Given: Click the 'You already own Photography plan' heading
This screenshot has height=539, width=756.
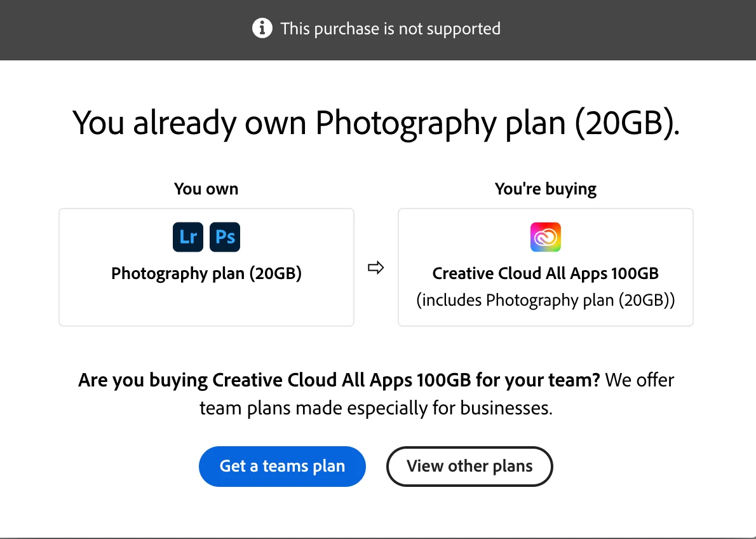Looking at the screenshot, I should pos(376,123).
